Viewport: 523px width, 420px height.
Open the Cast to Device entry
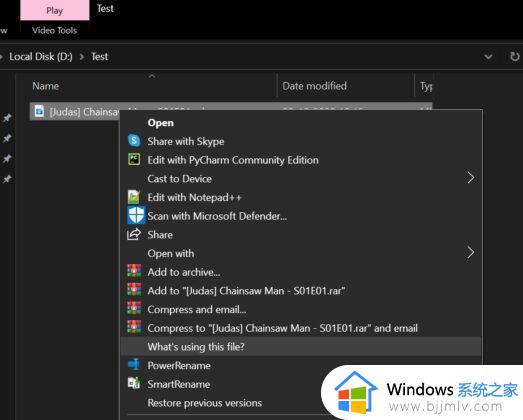click(179, 179)
